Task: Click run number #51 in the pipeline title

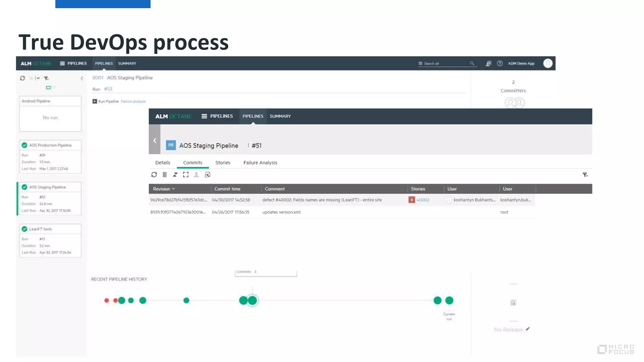Action: pyautogui.click(x=257, y=145)
